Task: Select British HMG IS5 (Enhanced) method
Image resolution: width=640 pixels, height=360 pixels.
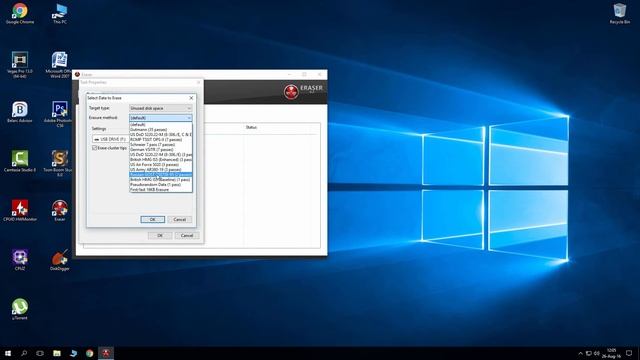Action: coord(160,160)
